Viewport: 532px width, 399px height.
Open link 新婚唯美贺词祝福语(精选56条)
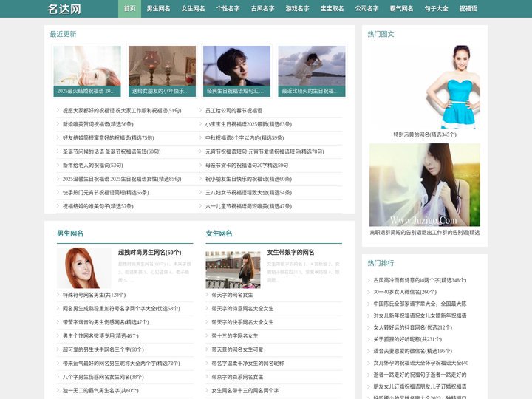[x=98, y=124]
